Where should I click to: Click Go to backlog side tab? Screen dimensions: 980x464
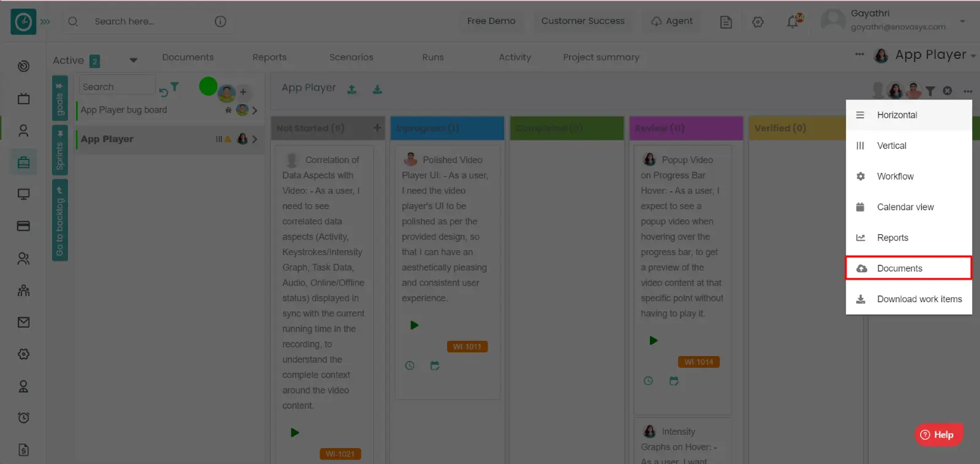pos(60,221)
